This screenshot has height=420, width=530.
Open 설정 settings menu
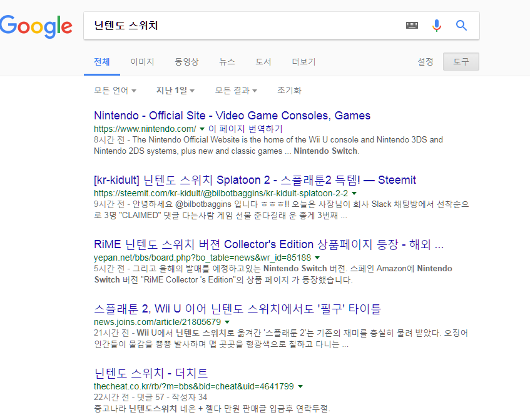coord(426,62)
